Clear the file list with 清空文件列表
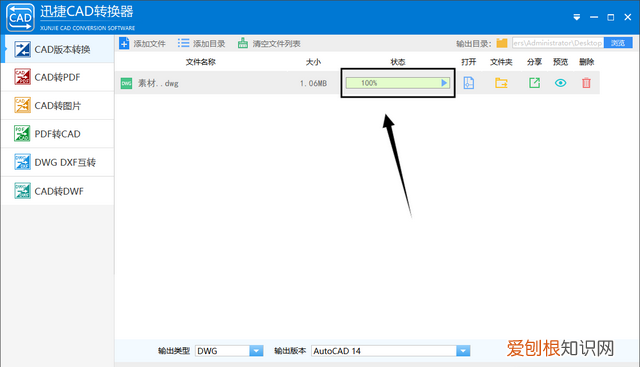 [269, 43]
